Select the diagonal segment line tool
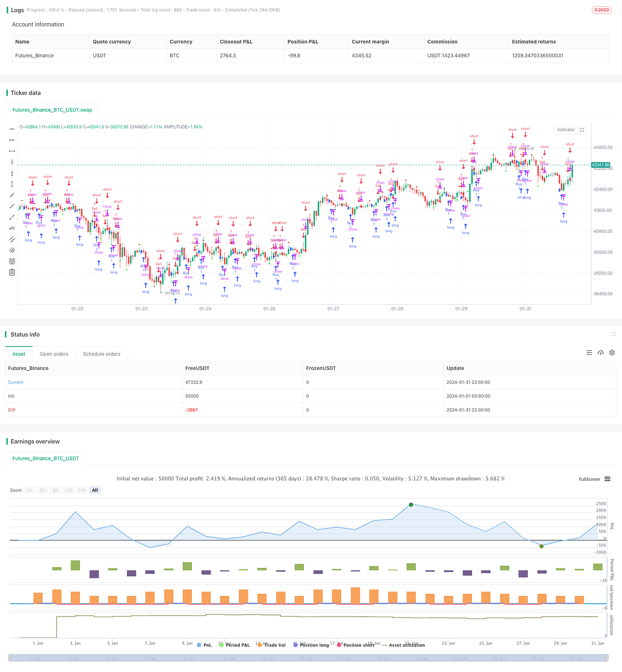Image resolution: width=622 pixels, height=672 pixels. point(12,217)
